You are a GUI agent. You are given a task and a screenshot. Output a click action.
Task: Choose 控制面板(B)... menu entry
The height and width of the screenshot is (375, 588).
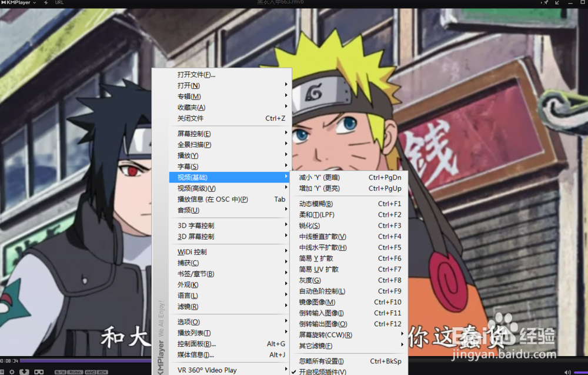(x=230, y=343)
